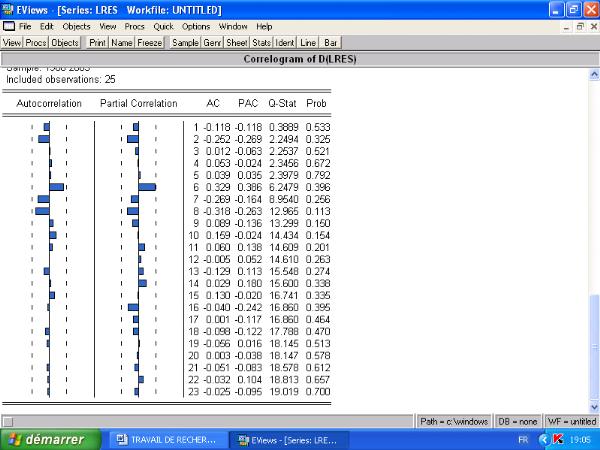Click Prob value 0.700 at lag 23
This screenshot has width=600, height=450.
click(318, 391)
